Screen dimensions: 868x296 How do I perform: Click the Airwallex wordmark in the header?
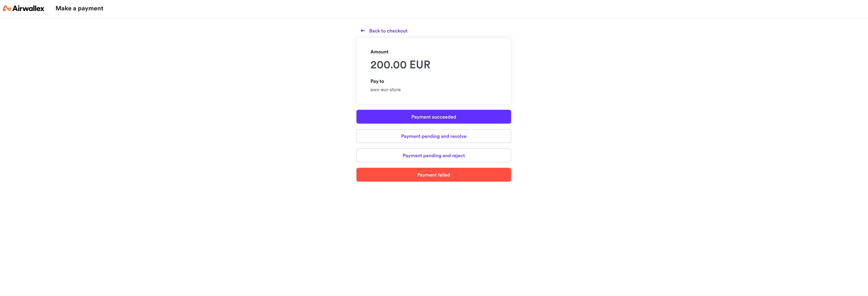(x=28, y=8)
